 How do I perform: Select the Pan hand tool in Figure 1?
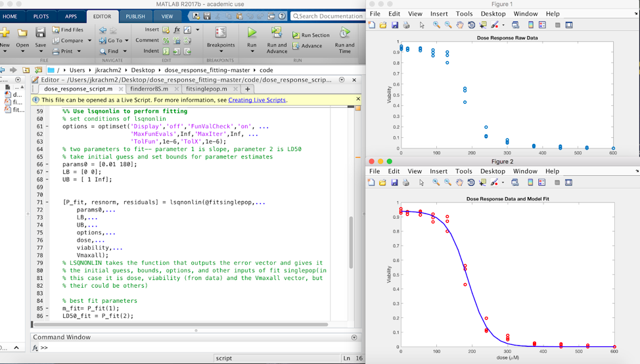[x=459, y=25]
